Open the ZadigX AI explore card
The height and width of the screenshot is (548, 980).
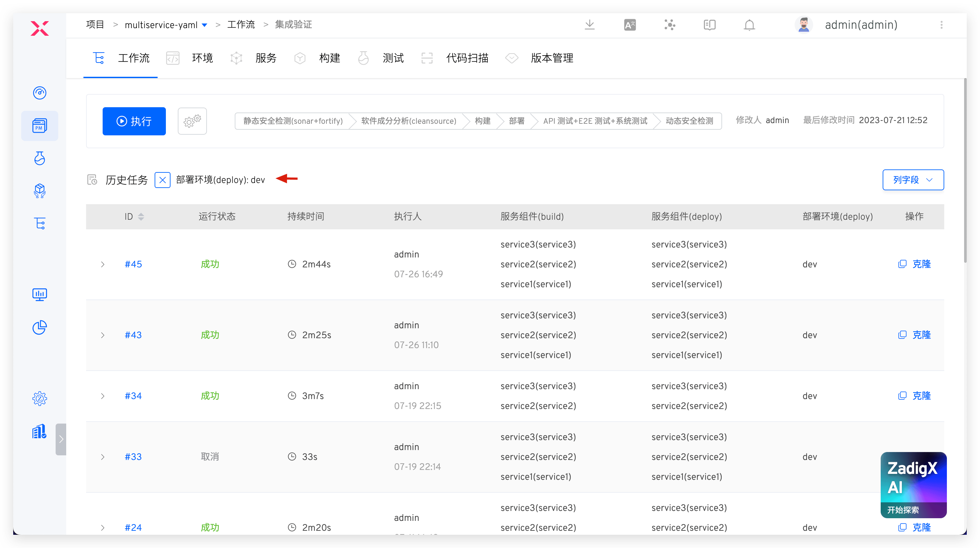(x=913, y=484)
